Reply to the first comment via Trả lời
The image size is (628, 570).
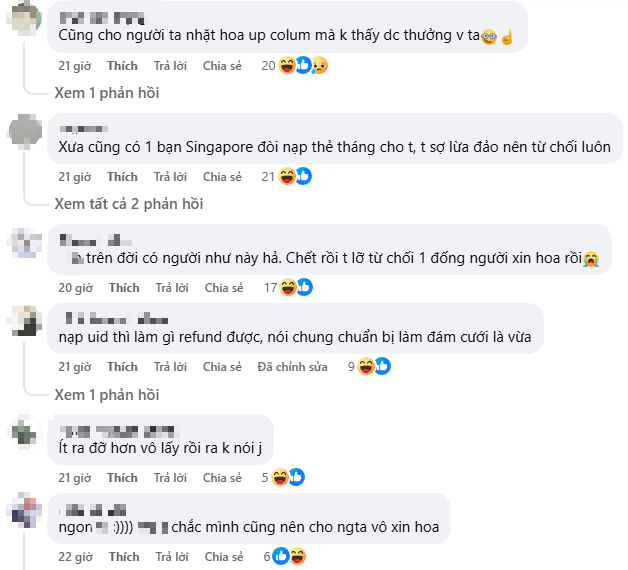(170, 66)
